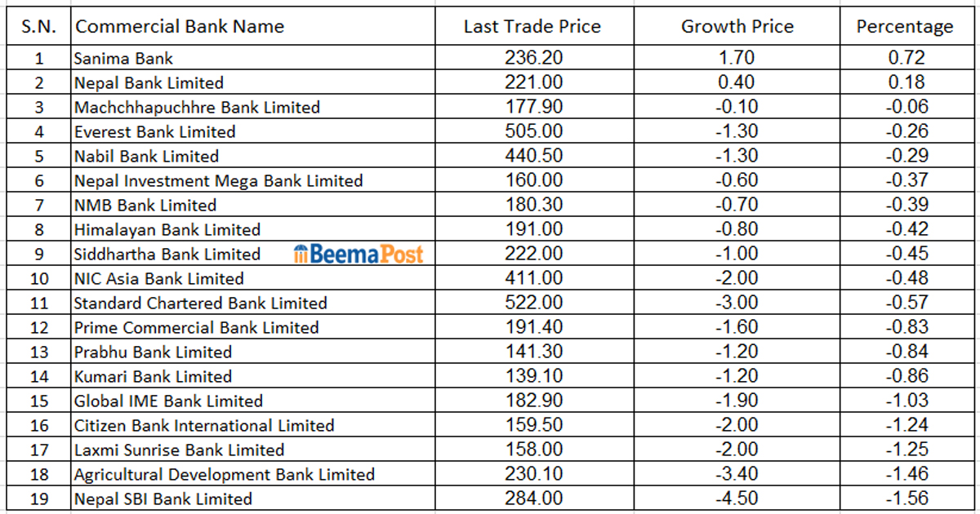
Task: Select the Nepal Investment Mega Bank cell
Action: point(218,180)
